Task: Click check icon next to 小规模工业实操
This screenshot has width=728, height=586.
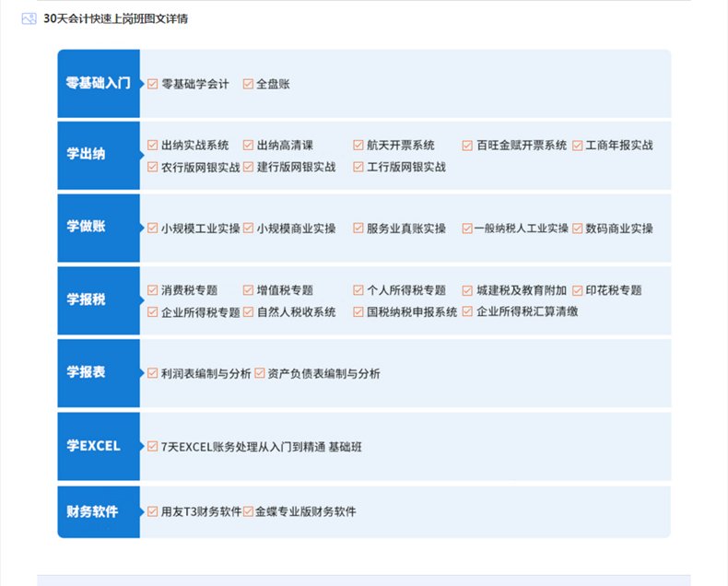Action: tap(153, 228)
